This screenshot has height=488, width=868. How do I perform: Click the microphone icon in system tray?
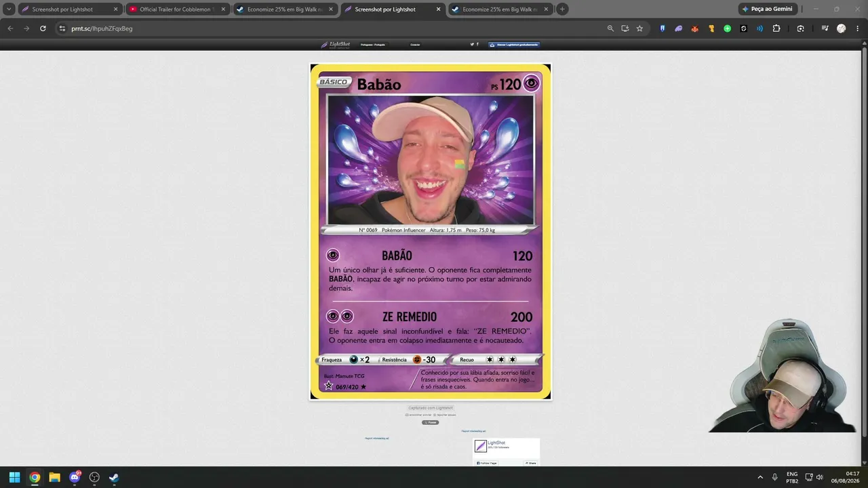[775, 477]
